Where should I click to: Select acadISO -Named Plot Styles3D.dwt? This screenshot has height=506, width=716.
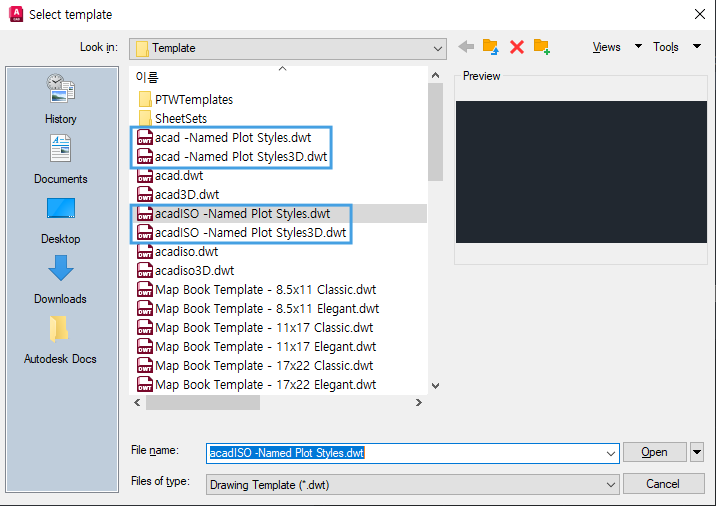click(242, 233)
